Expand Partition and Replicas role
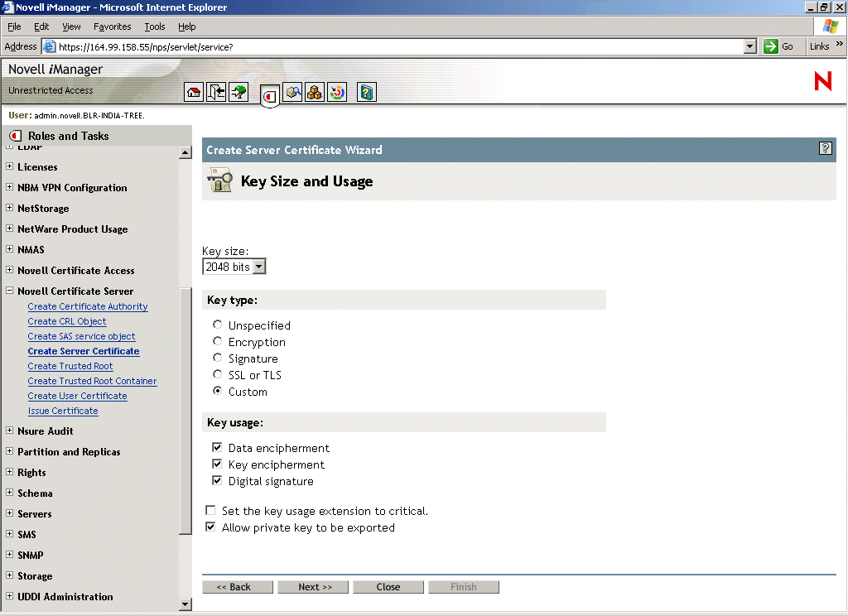This screenshot has height=616, width=848. click(x=10, y=451)
